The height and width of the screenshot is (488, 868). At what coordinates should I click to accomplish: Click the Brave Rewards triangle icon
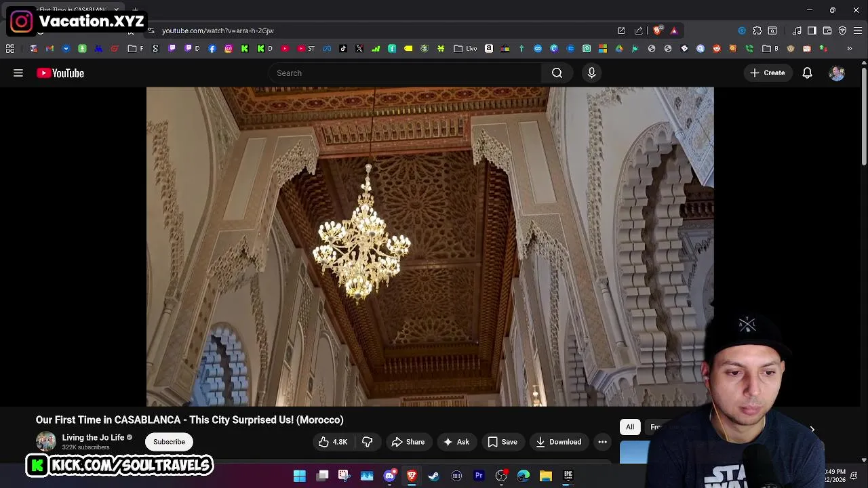point(673,30)
